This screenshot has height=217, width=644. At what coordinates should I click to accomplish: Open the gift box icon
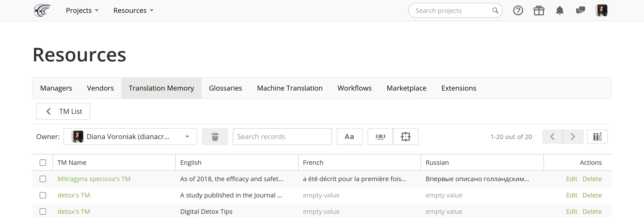pyautogui.click(x=539, y=10)
